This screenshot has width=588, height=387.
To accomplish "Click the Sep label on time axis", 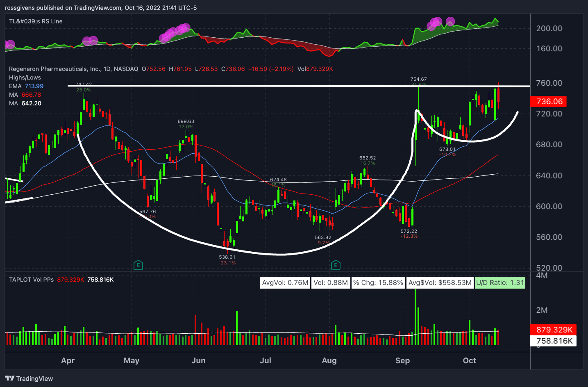I will point(402,360).
